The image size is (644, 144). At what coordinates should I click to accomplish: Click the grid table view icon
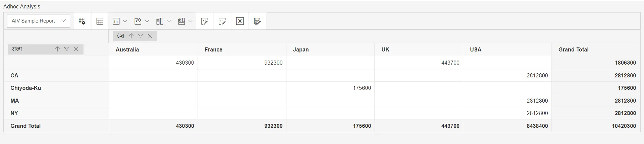[x=100, y=21]
